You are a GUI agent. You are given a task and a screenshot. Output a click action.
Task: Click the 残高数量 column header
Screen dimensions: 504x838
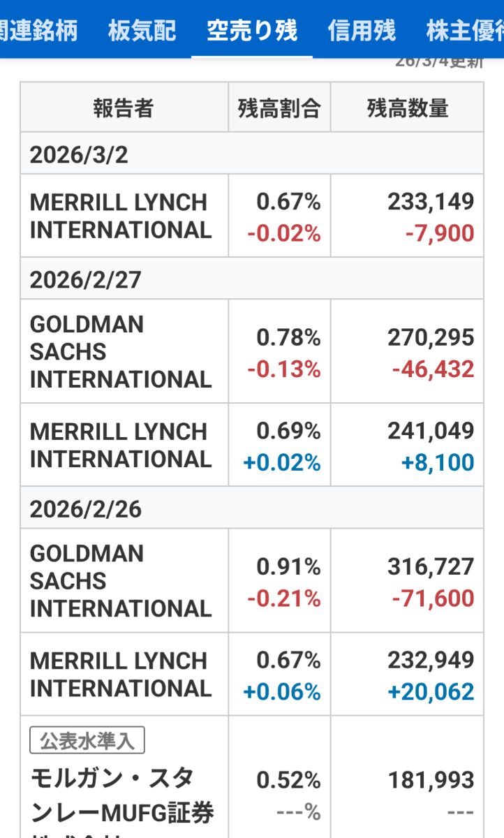tap(407, 108)
